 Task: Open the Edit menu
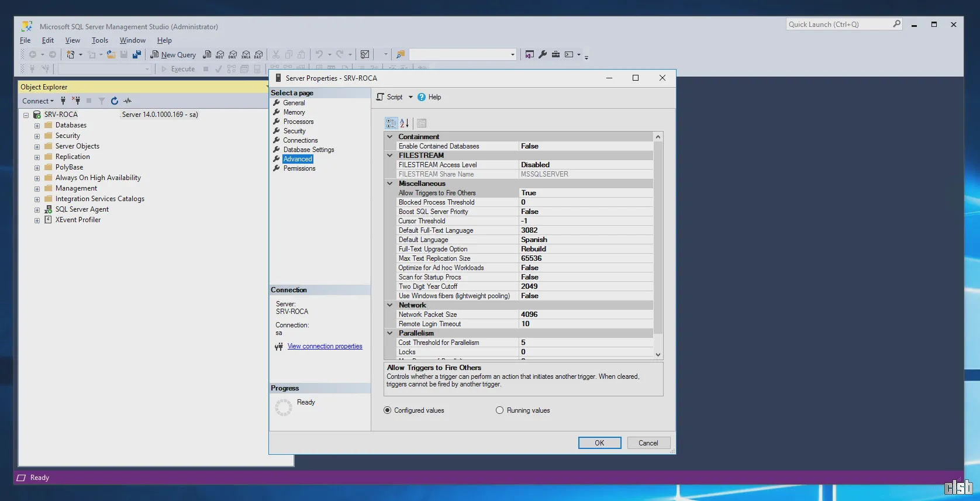48,40
